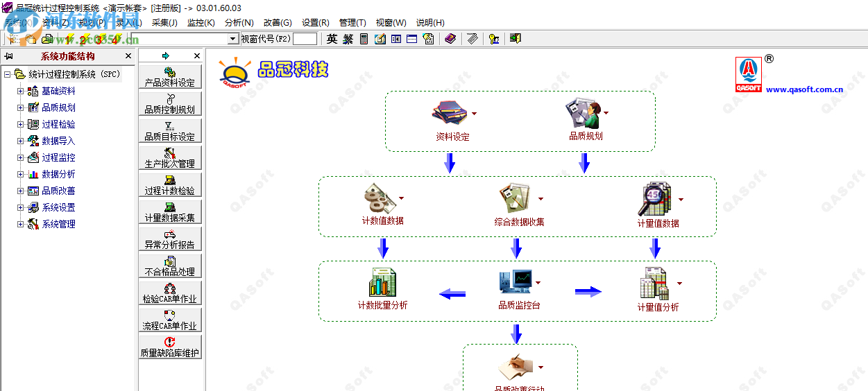Open 品质改善行动 writing hand icon
The width and height of the screenshot is (868, 391).
(x=516, y=367)
